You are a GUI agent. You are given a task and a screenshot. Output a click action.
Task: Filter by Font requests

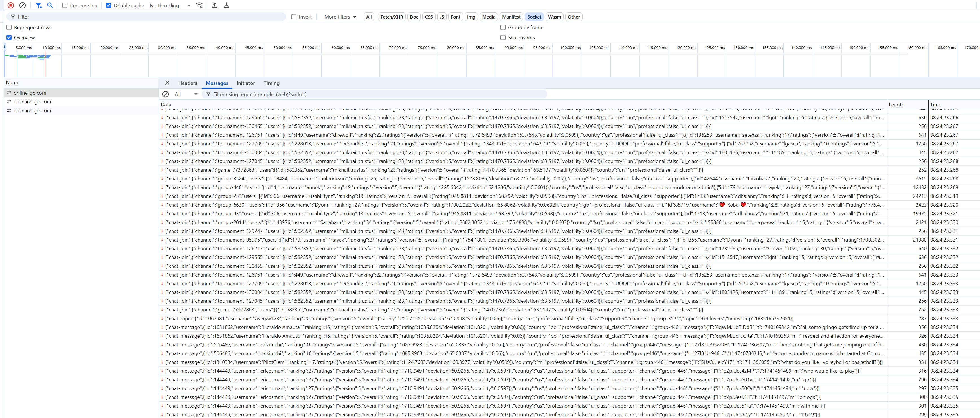455,17
